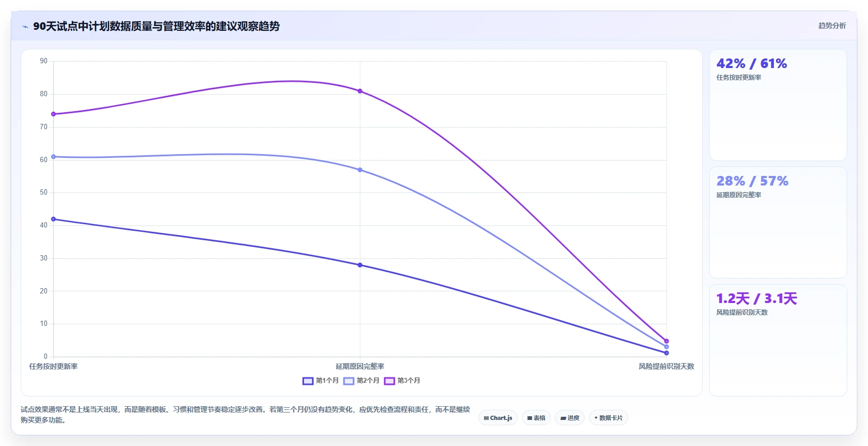Screen dimensions: 868x446
Task: Click the footnote text starting 试点效果通常
Action: pos(246,415)
